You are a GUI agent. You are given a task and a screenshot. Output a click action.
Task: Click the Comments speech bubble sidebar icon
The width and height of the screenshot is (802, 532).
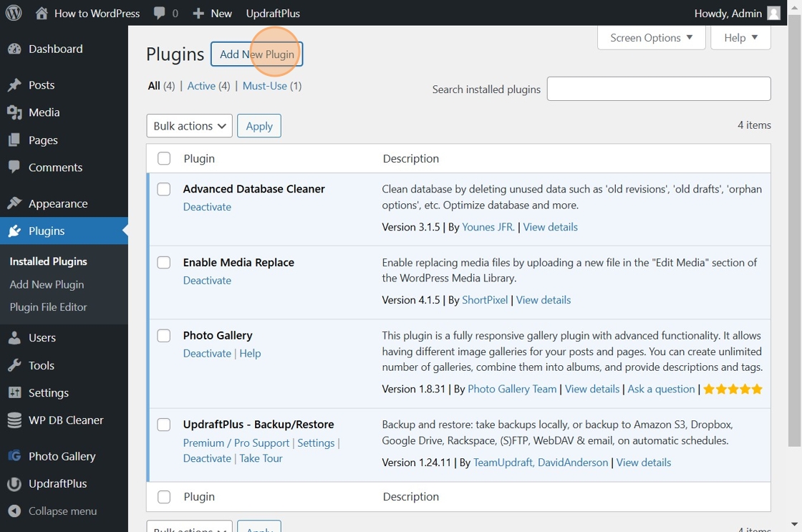(14, 167)
